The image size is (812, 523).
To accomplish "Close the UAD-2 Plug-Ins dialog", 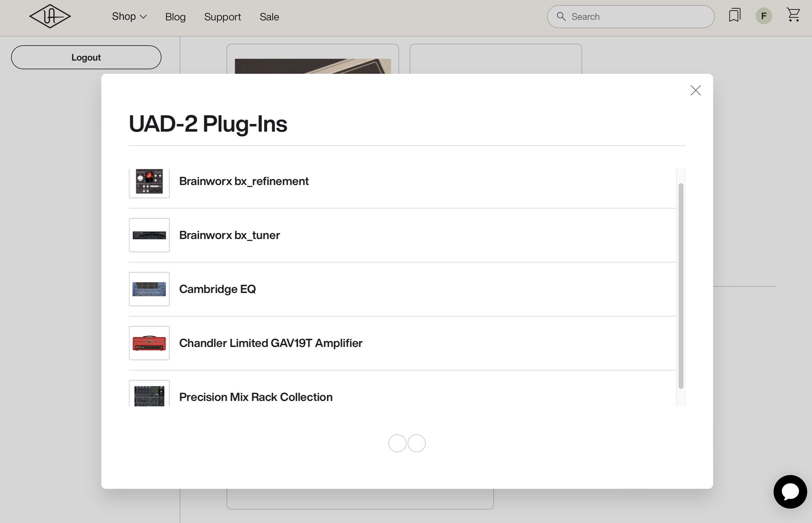I will click(696, 90).
